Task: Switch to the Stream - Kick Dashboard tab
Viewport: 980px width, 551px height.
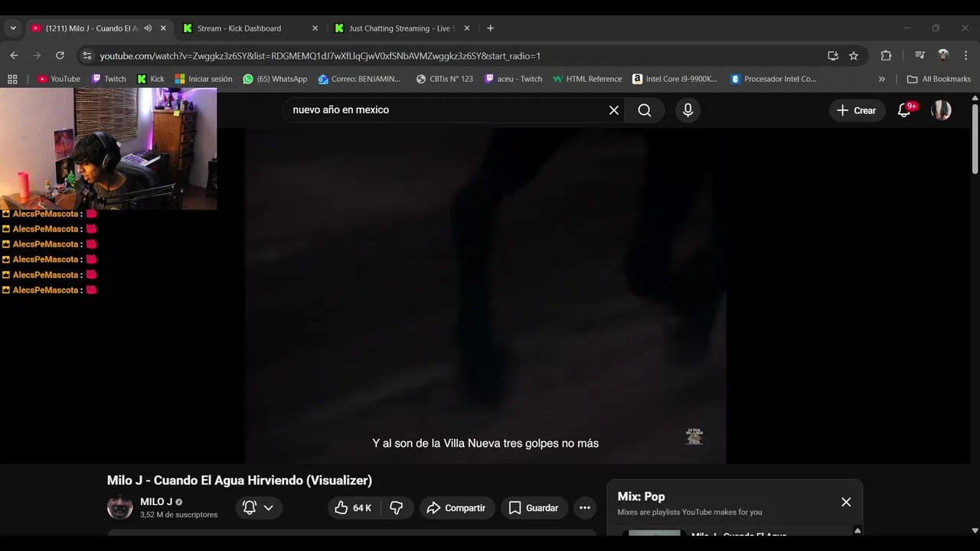Action: click(x=250, y=28)
